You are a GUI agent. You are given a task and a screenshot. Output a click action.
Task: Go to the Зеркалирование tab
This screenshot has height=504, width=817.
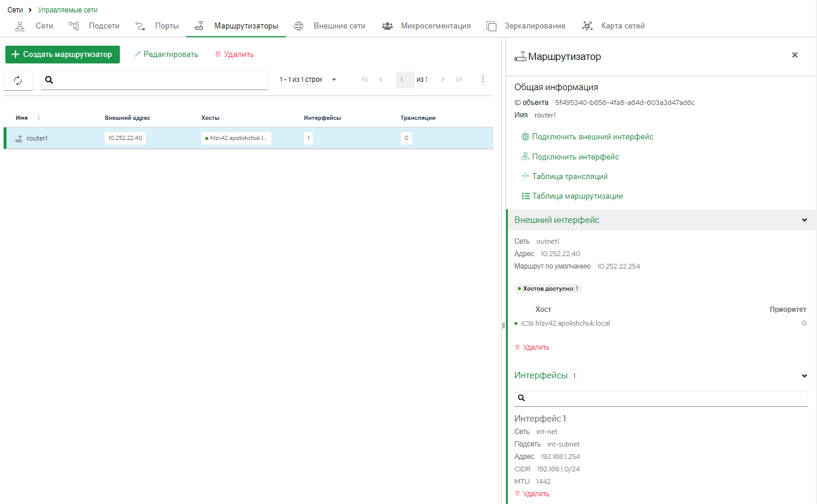click(x=526, y=26)
